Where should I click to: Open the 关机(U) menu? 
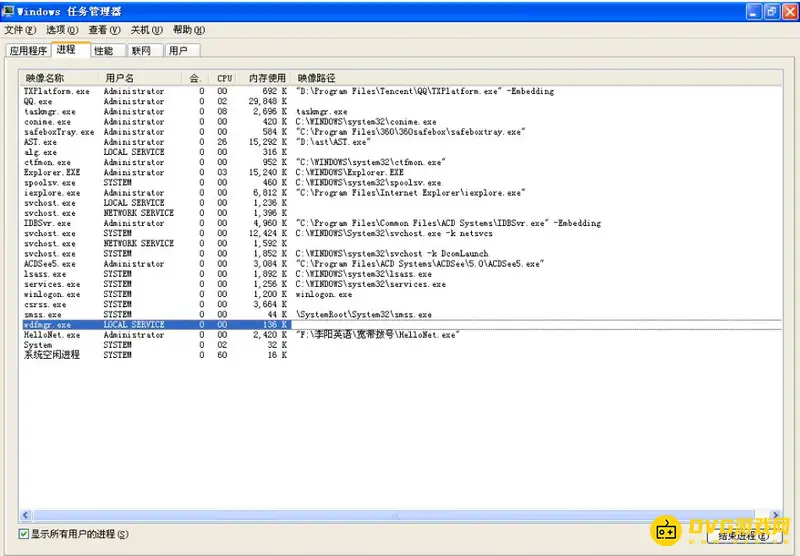(146, 30)
